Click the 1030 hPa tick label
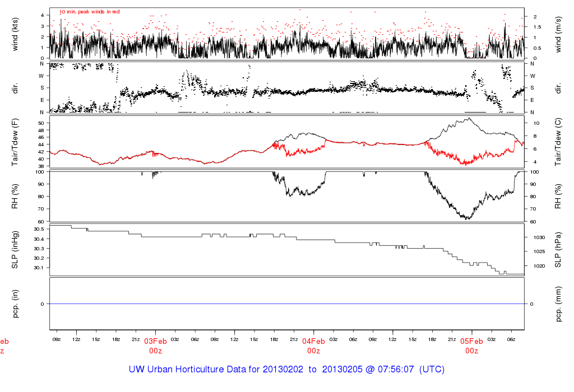The width and height of the screenshot is (574, 392). point(539,237)
